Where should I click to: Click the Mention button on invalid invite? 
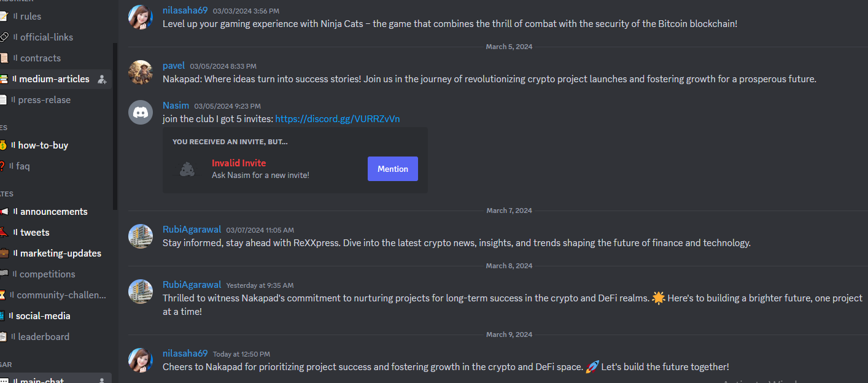tap(393, 169)
